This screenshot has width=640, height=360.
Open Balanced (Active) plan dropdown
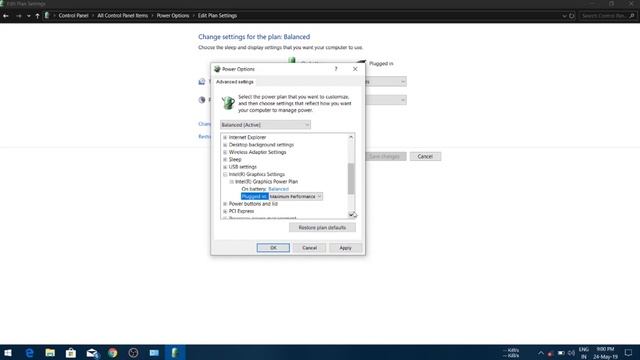tap(265, 125)
